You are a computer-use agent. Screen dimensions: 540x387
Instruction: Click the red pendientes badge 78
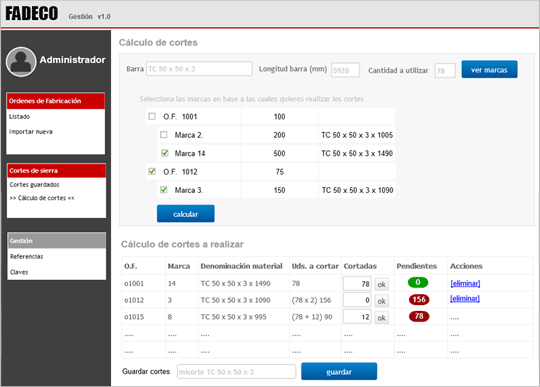point(419,316)
